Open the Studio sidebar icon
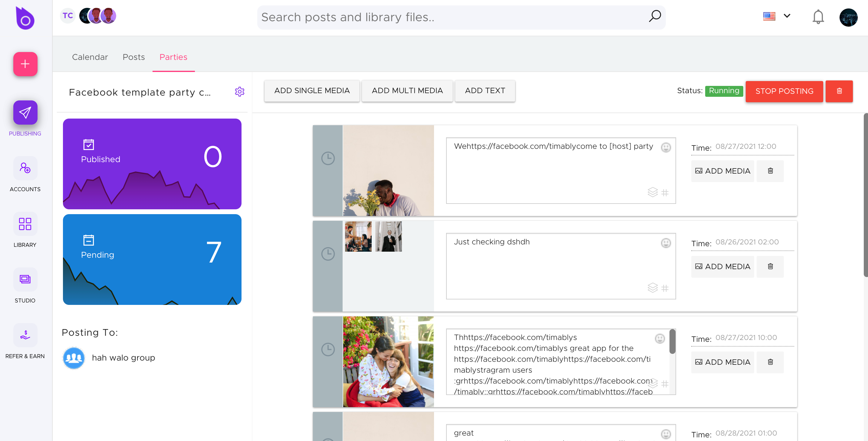Image resolution: width=868 pixels, height=441 pixels. coord(25,279)
